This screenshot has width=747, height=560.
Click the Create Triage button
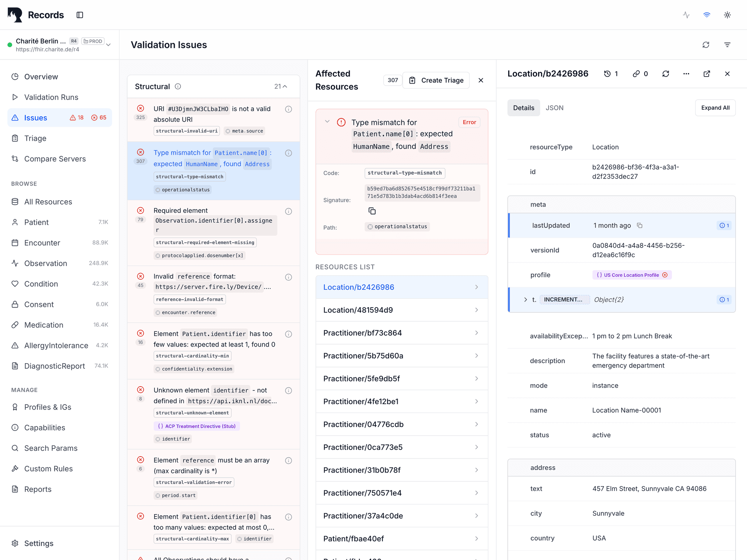436,80
